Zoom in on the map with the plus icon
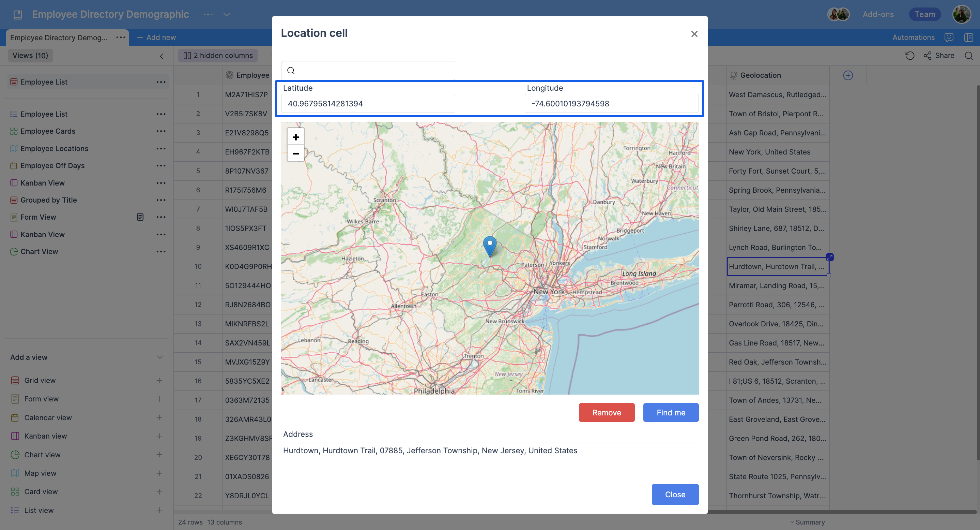Screen dimensions: 980x530 pyautogui.click(x=295, y=137)
